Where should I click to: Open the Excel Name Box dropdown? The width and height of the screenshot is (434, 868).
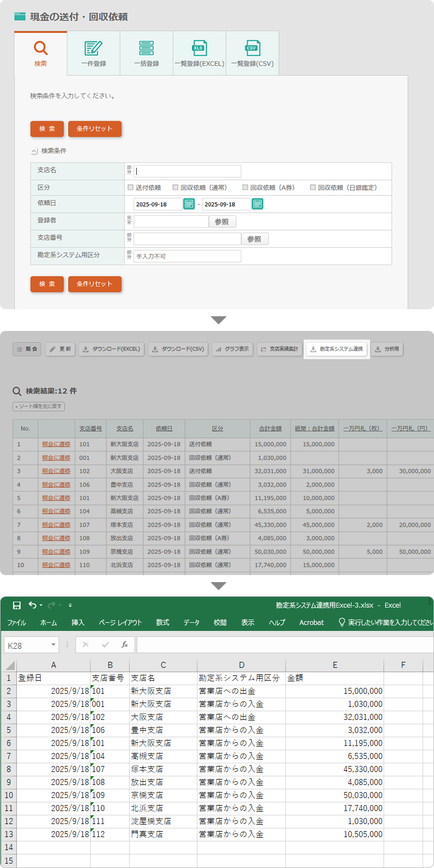(x=53, y=645)
